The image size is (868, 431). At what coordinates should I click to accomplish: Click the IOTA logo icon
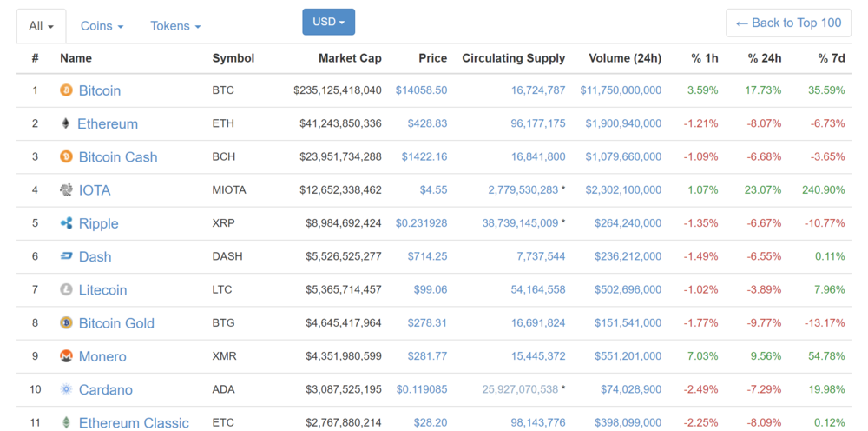click(x=66, y=190)
